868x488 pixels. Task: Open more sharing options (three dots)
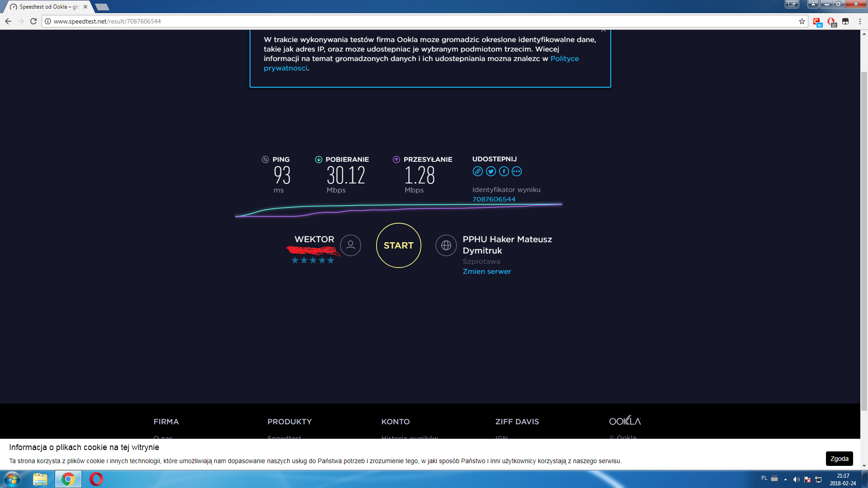click(x=517, y=171)
